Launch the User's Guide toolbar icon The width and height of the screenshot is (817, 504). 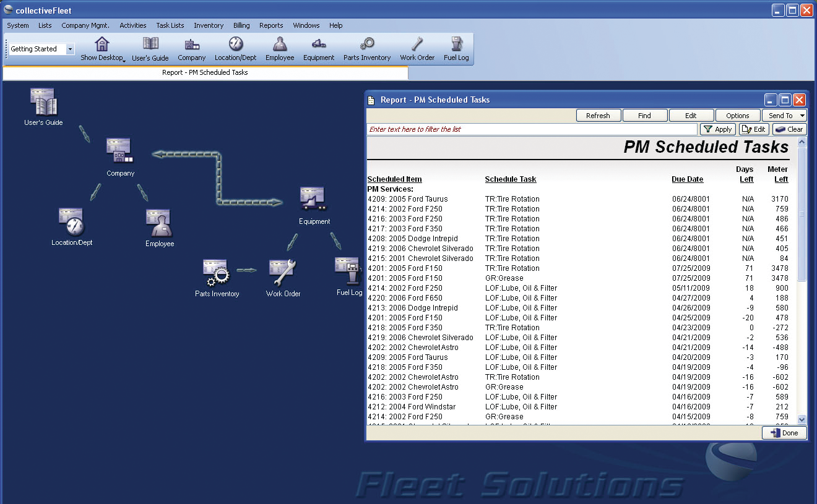(x=150, y=48)
